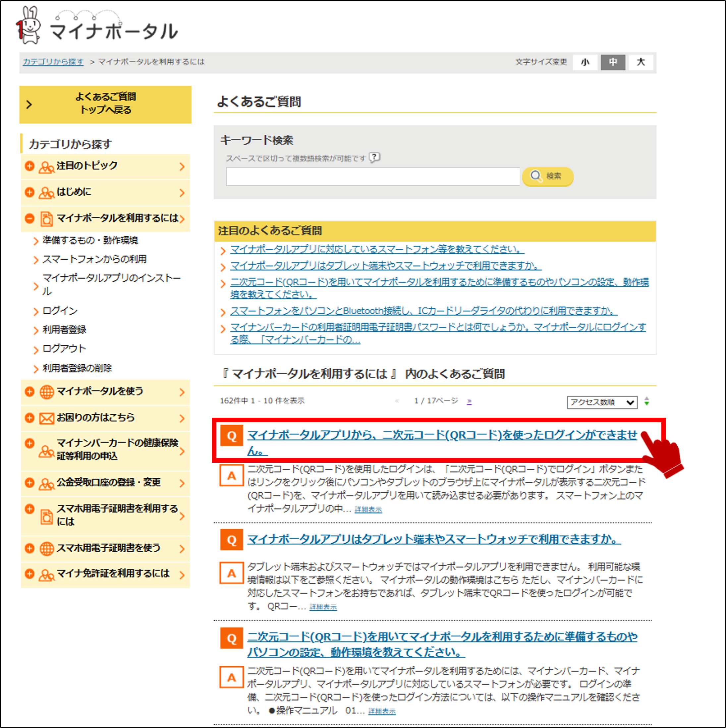Viewport: 726px width, 728px height.
Task: Expand スマホ用電子証明書を利用するには plus icon
Action: click(x=29, y=509)
